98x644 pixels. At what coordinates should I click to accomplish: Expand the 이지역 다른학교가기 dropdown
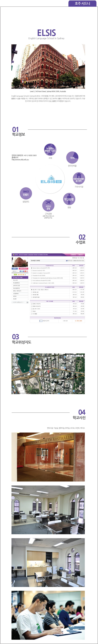tap(20, 302)
